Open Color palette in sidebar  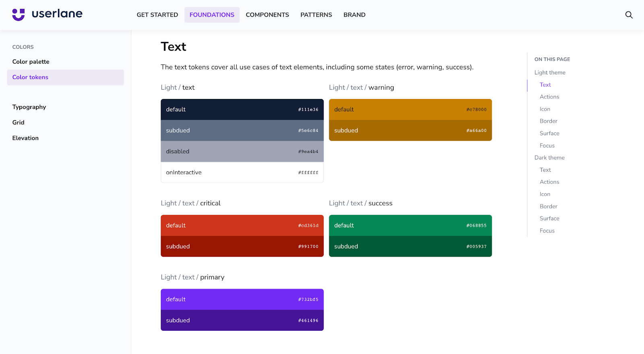[x=31, y=62]
